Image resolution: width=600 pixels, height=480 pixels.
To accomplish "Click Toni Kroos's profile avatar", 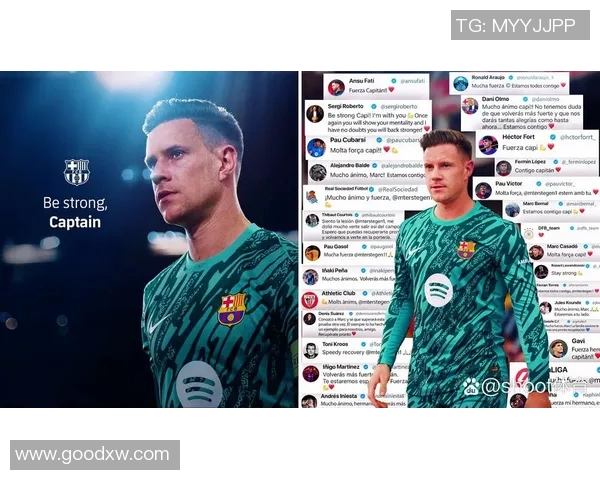I will (x=311, y=350).
